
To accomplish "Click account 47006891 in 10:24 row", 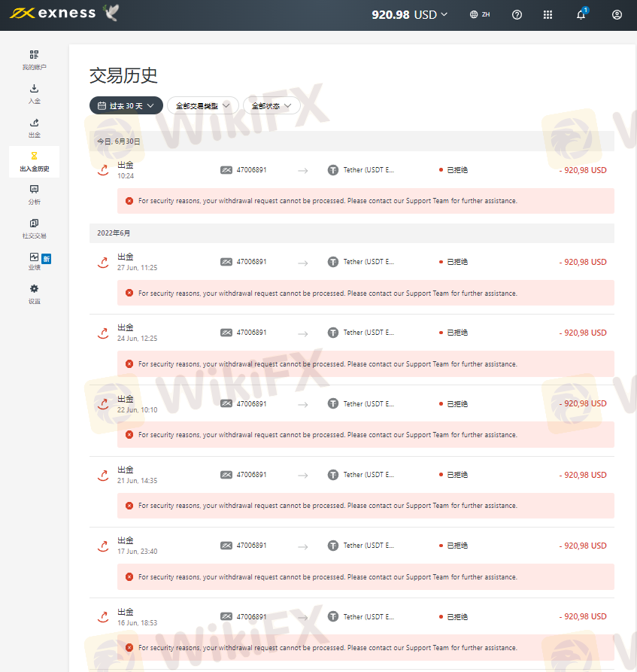I will (251, 170).
